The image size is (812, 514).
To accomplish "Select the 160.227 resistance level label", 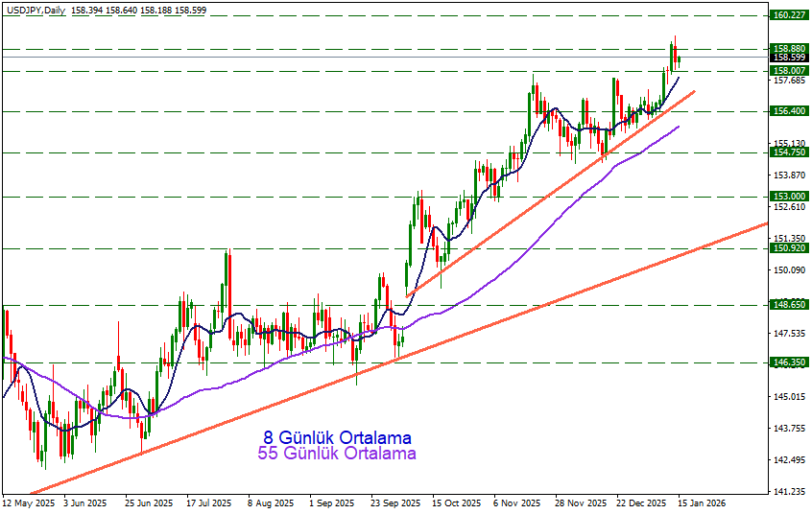I will (788, 15).
